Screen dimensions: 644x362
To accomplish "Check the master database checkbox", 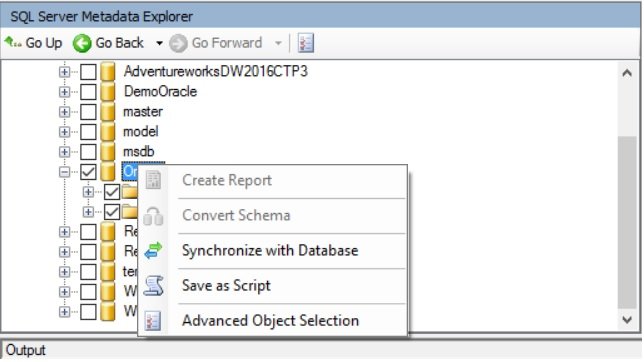I will click(88, 112).
